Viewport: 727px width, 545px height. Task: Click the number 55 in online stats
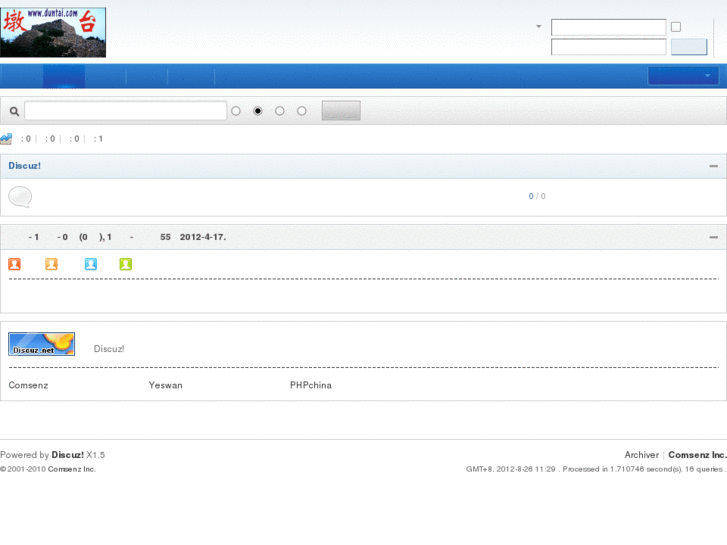coord(166,237)
